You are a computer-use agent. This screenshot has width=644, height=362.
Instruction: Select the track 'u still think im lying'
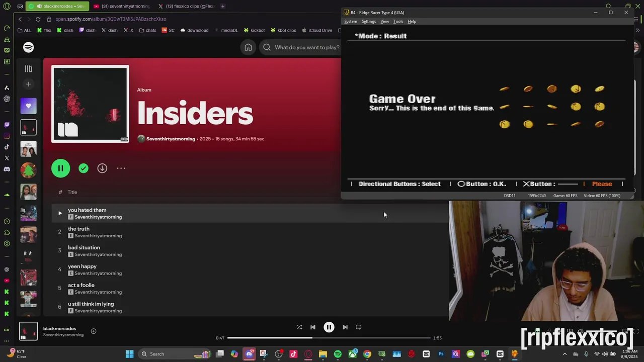(x=91, y=304)
